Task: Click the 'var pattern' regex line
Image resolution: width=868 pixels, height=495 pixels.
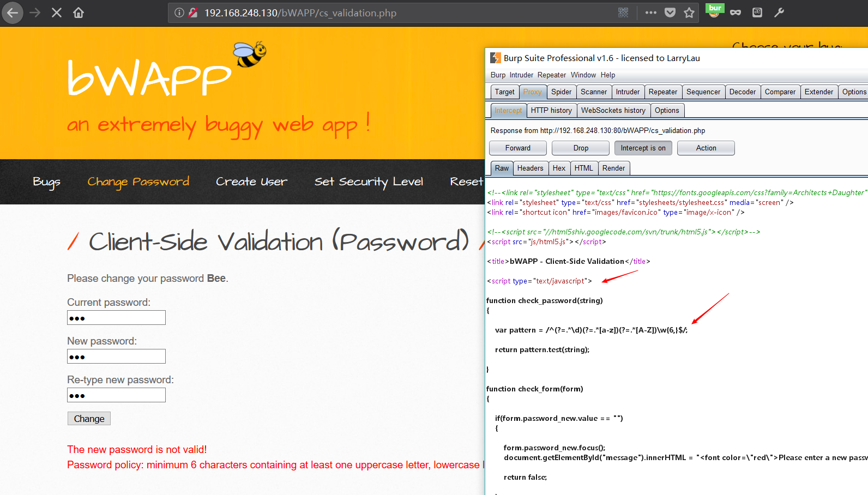Action: (x=591, y=330)
